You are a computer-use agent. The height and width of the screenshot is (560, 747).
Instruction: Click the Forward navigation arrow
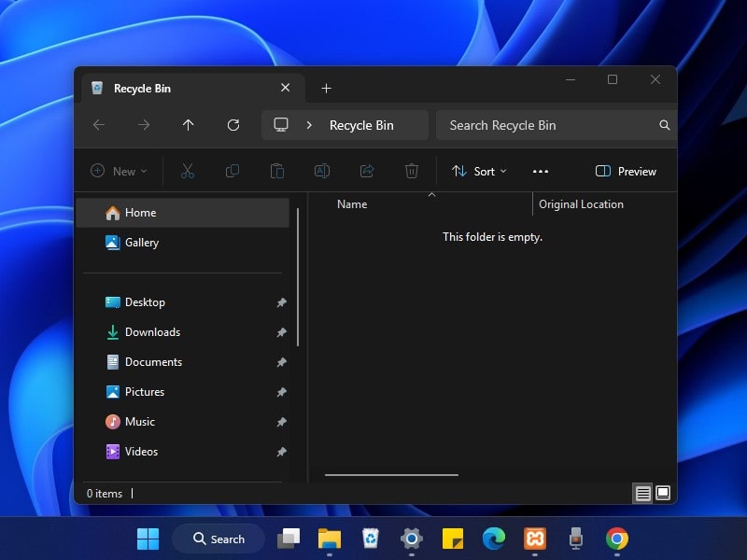144,125
